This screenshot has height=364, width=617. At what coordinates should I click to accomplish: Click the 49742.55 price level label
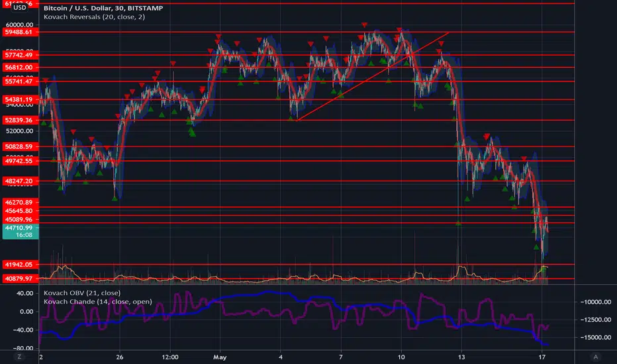(x=20, y=161)
